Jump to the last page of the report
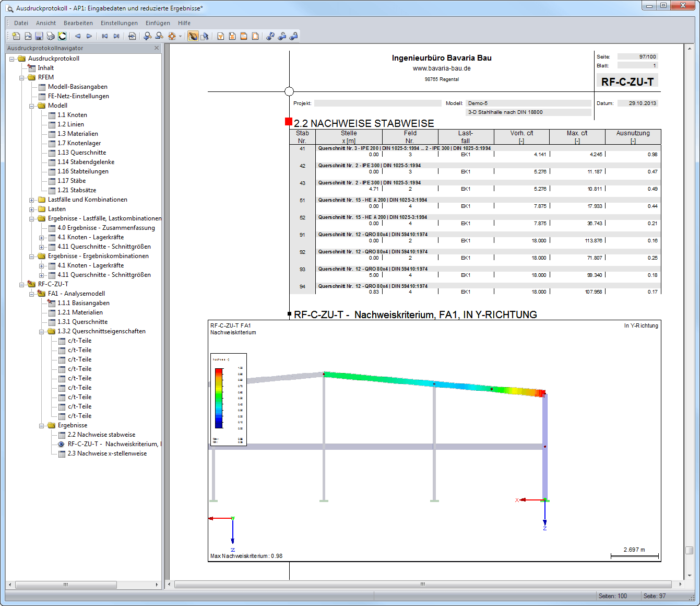Image resolution: width=700 pixels, height=606 pixels. 116,36
